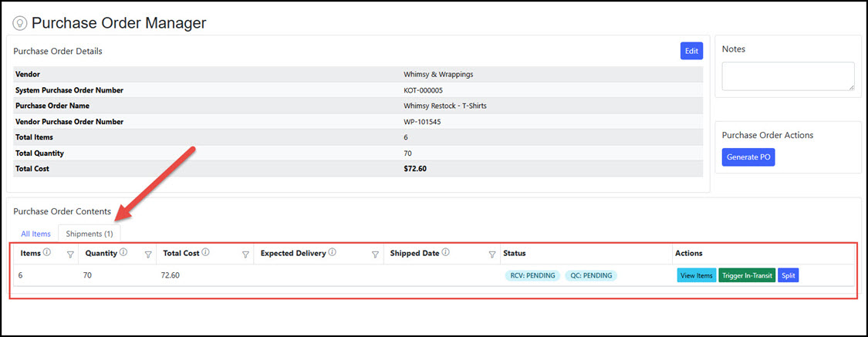868x337 pixels.
Task: Open the Total Cost column filter
Action: click(245, 254)
